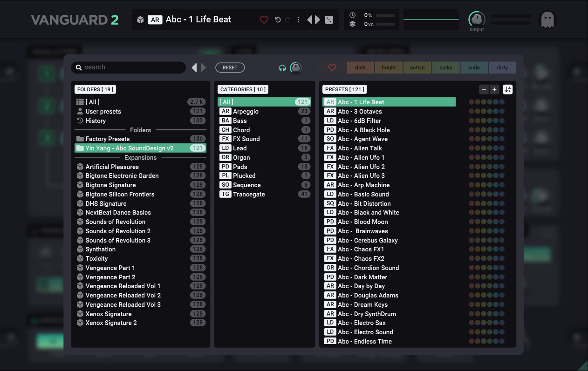
Task: Click the PRESETS [ 121 ] header label
Action: [345, 89]
